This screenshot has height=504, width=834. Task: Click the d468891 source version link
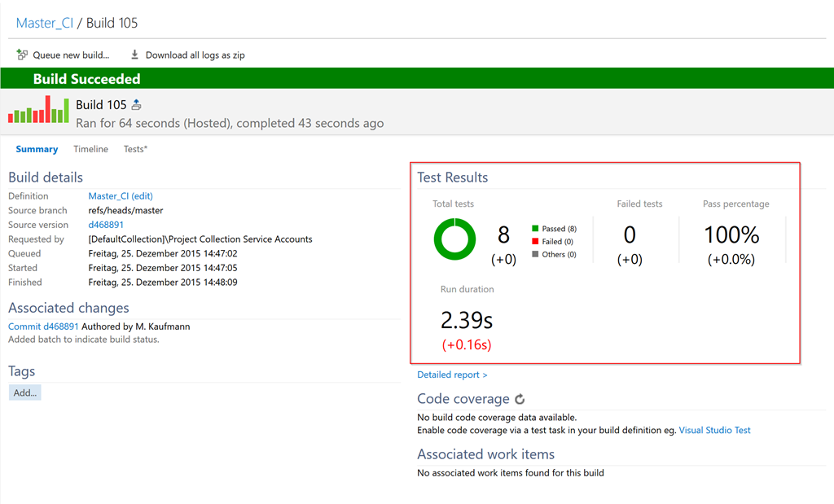point(106,225)
